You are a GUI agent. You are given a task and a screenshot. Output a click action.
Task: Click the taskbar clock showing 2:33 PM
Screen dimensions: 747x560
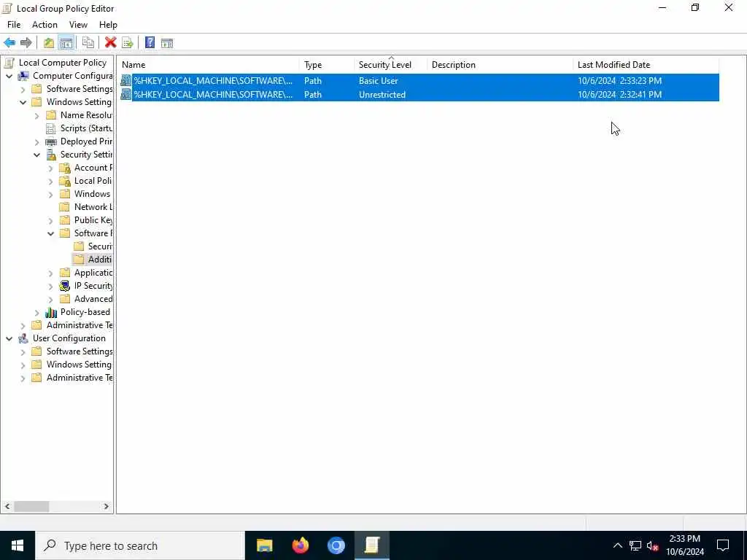[x=684, y=545]
